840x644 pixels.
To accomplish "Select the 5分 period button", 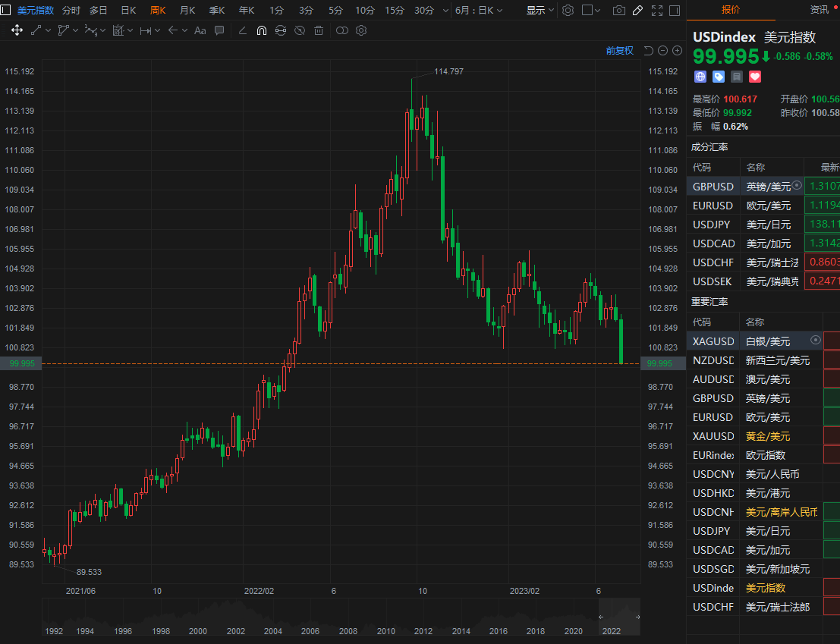I will coord(335,10).
